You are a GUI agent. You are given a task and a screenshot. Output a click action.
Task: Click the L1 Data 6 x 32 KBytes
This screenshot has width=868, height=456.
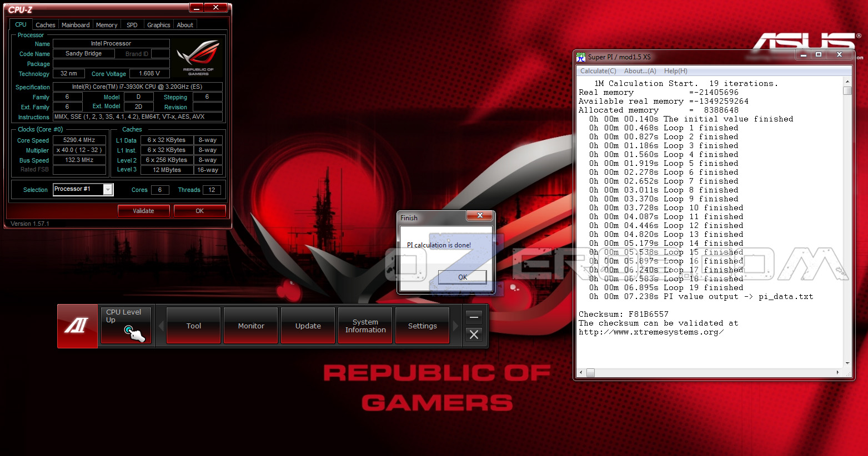tap(167, 140)
